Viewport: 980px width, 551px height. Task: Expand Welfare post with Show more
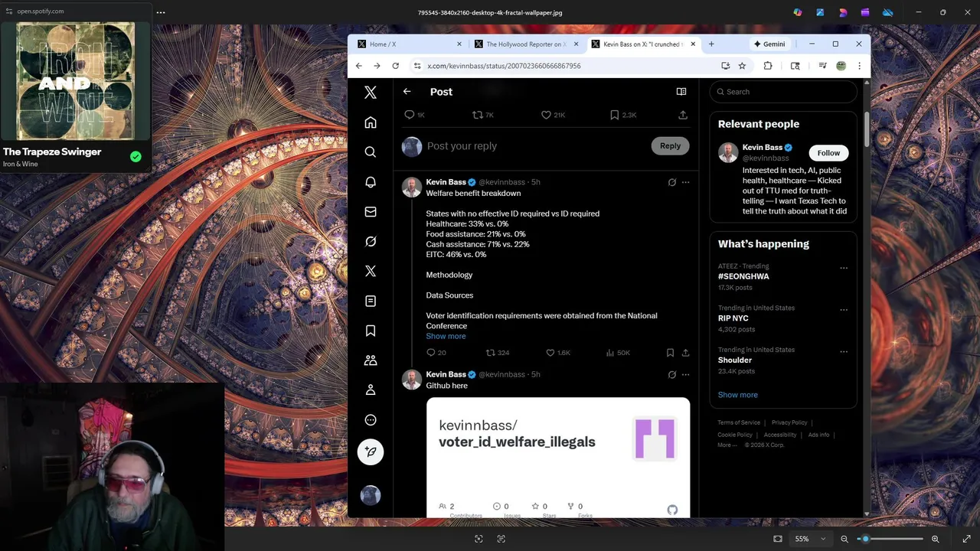pos(446,336)
